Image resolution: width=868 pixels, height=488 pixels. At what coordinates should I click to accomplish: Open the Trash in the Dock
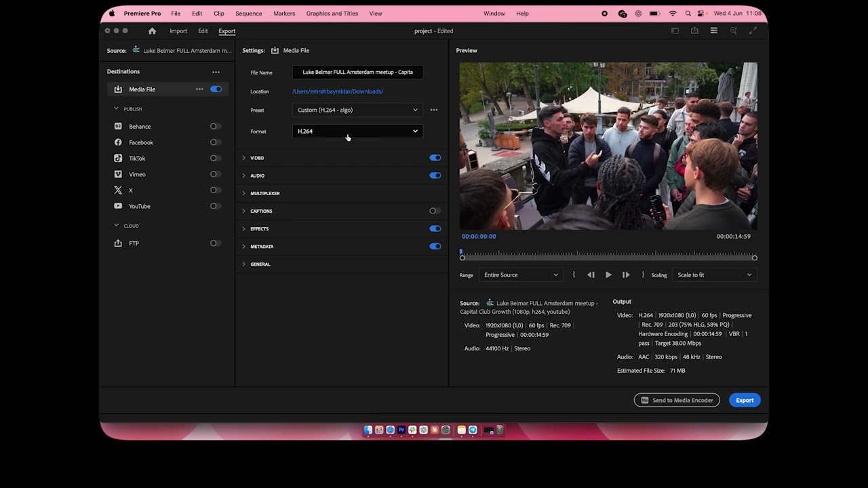point(500,430)
